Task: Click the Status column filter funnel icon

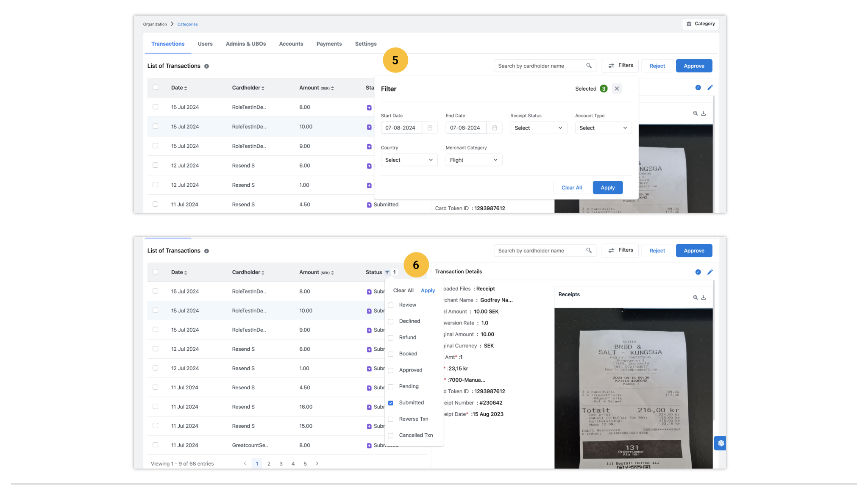Action: (x=387, y=272)
